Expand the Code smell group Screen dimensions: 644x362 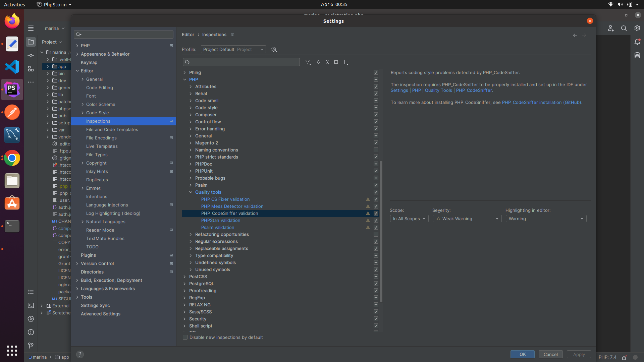(x=191, y=101)
